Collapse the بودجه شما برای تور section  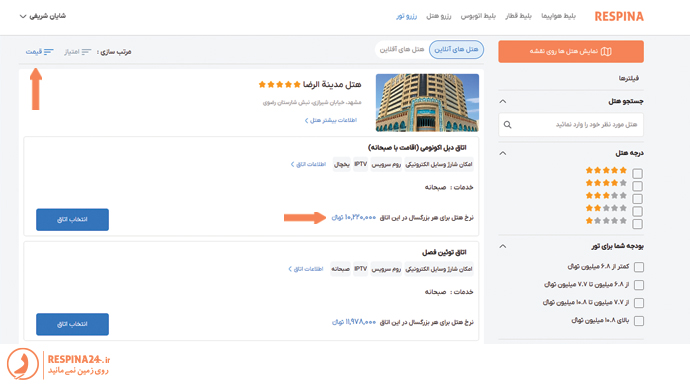(503, 246)
